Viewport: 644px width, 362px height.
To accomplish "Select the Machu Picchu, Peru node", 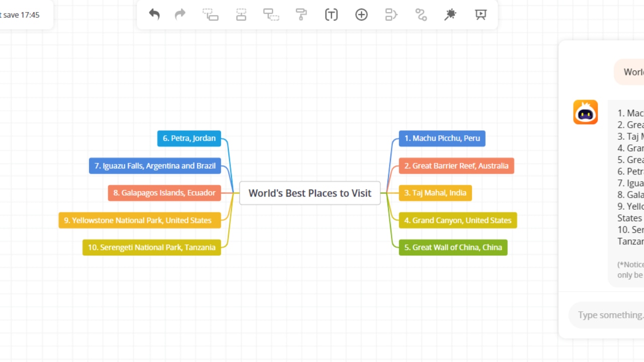I will pos(442,138).
